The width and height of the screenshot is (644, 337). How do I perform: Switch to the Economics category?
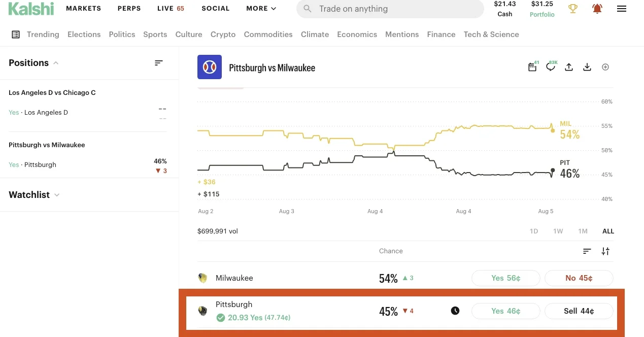click(x=357, y=35)
